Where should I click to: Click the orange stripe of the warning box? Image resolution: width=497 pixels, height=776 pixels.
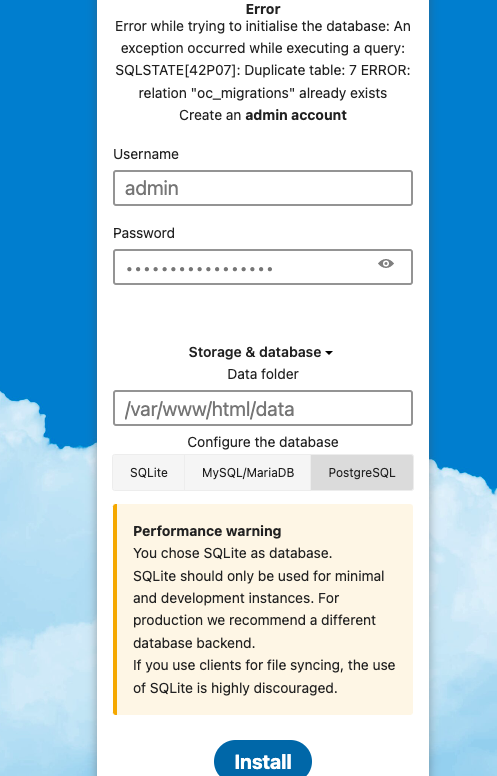pos(115,609)
